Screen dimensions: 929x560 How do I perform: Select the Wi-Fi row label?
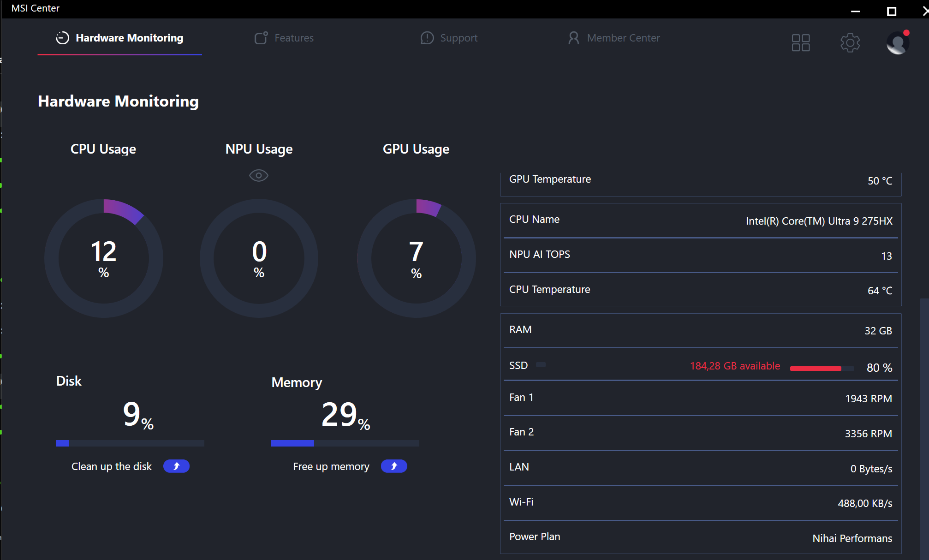(x=521, y=502)
